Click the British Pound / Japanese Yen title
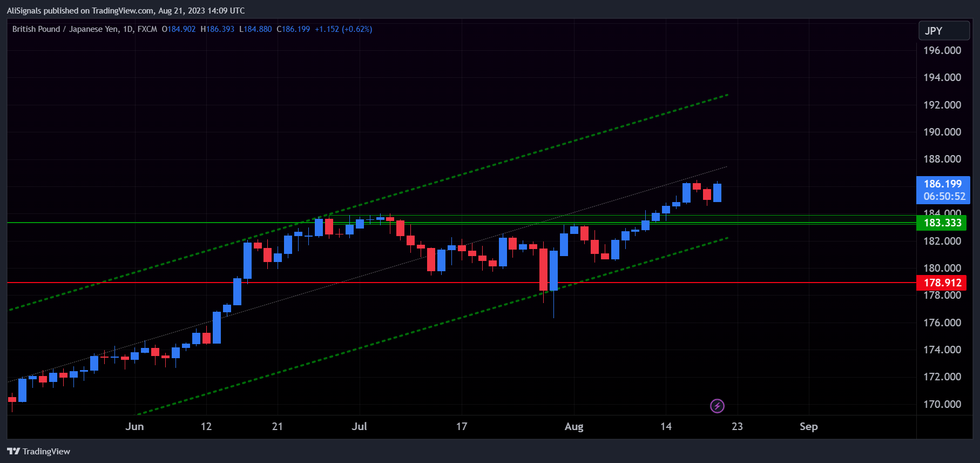This screenshot has height=463, width=980. [x=65, y=29]
